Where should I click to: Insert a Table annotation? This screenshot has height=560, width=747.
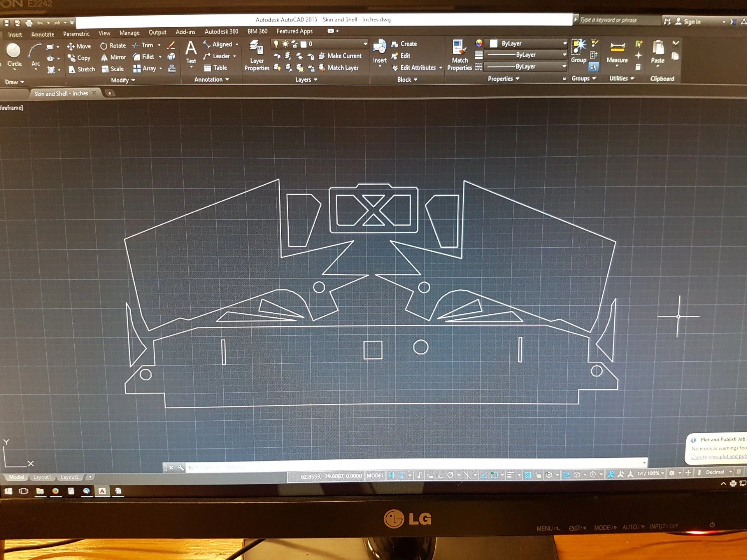(216, 68)
